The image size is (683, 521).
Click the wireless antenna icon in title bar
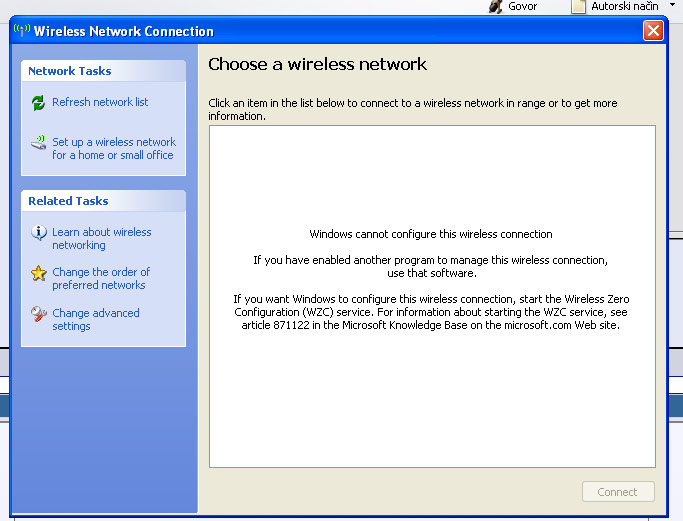click(22, 30)
